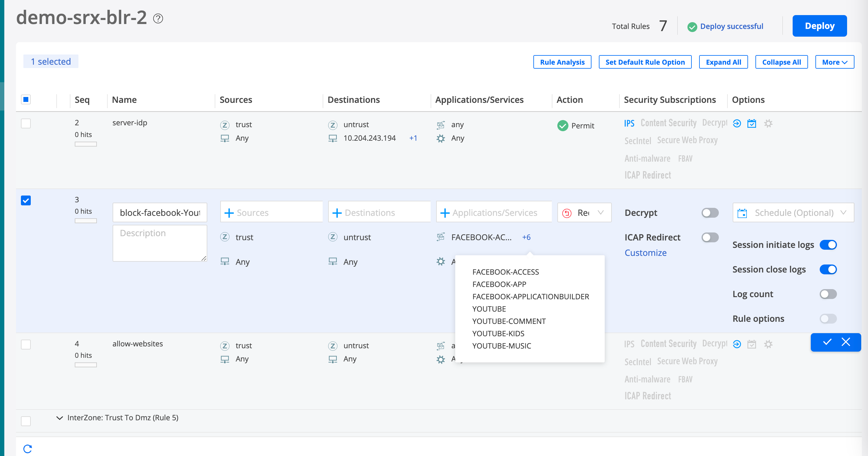The image size is (868, 456).
Task: Click the help icon beside demo-srx-blr-2
Action: [x=158, y=18]
